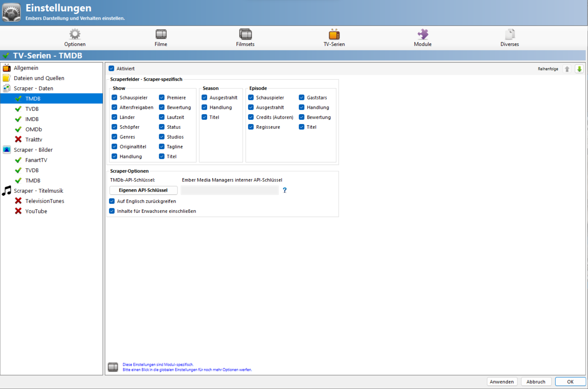This screenshot has height=389, width=588.
Task: Toggle Regisseure checkbox
Action: [x=251, y=127]
